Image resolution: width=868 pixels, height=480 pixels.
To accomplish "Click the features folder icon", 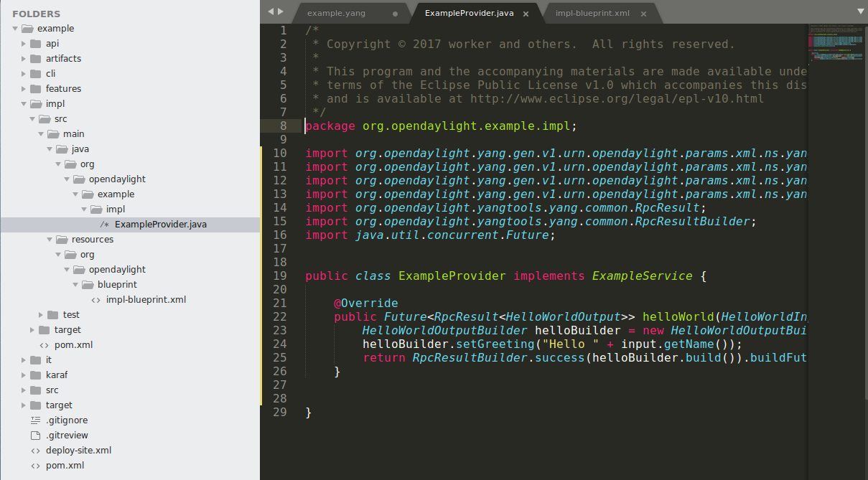I will pyautogui.click(x=36, y=89).
